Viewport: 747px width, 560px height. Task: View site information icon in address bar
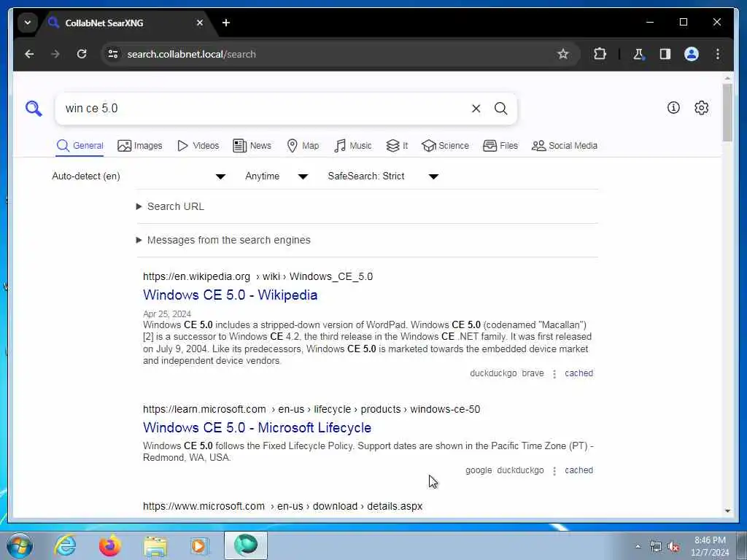click(113, 54)
